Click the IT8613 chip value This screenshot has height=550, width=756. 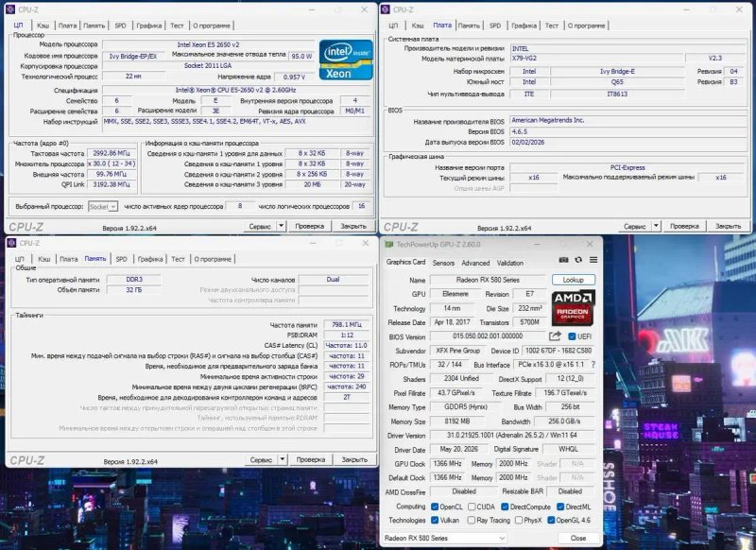tap(617, 94)
